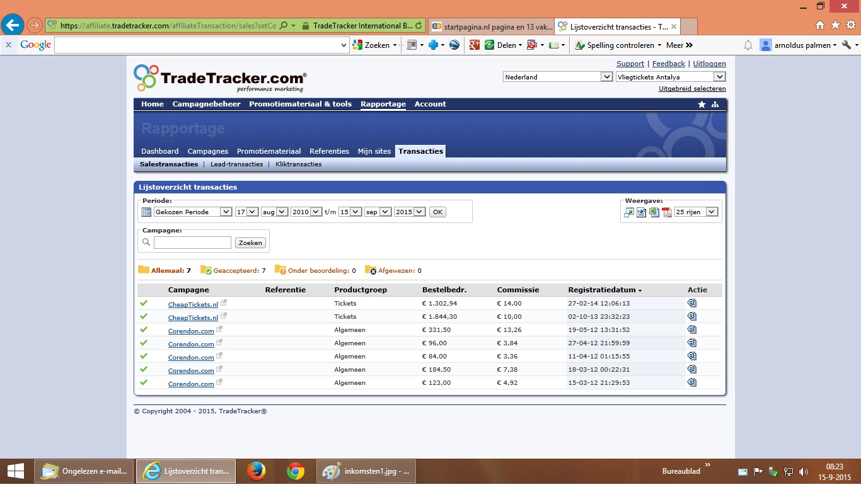Click the star favorites icon in navbar
This screenshot has width=861, height=504.
coord(702,105)
